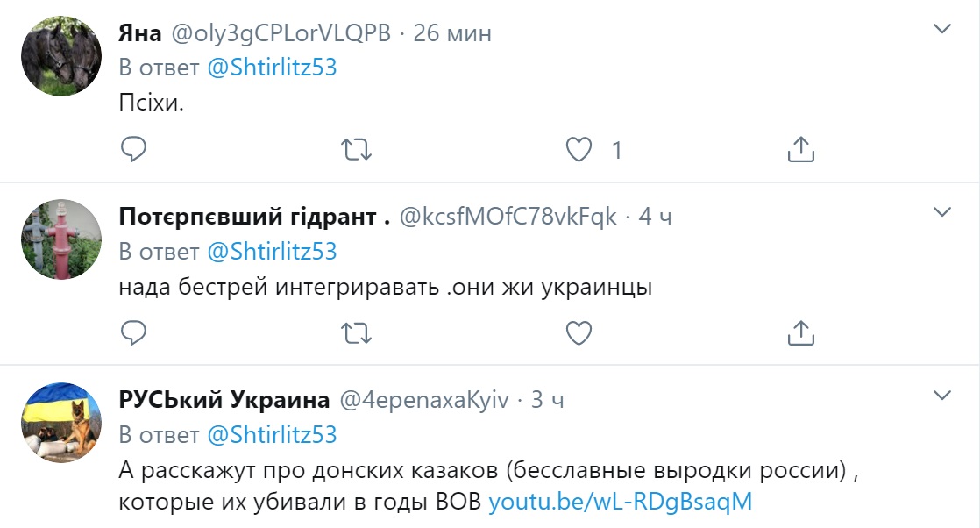Open the РУСЬкий Украина tweet options chevron
Image resolution: width=980 pixels, height=528 pixels.
[941, 395]
